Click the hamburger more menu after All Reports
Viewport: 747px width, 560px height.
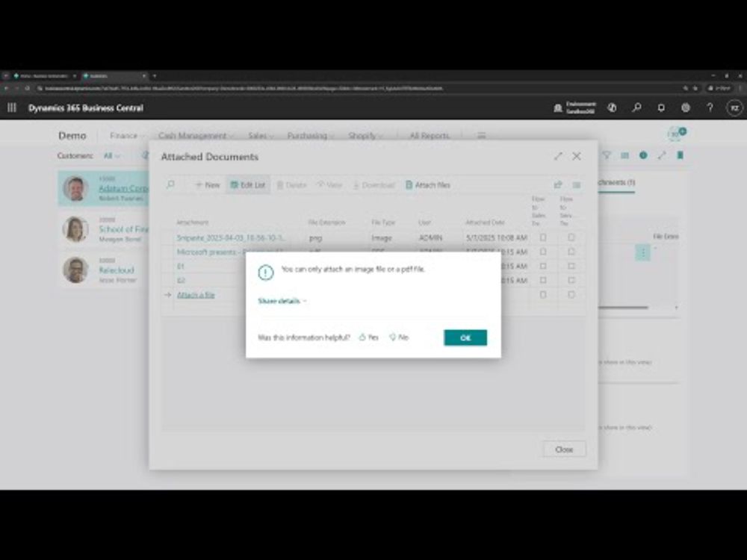(x=482, y=136)
